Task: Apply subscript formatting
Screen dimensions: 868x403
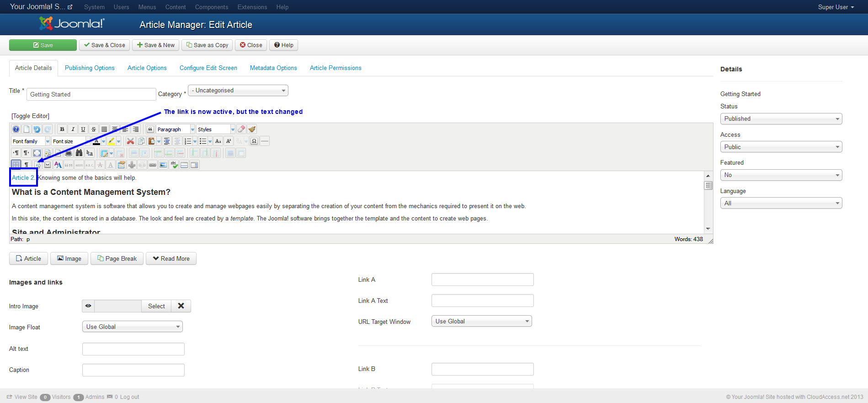Action: 218,141
